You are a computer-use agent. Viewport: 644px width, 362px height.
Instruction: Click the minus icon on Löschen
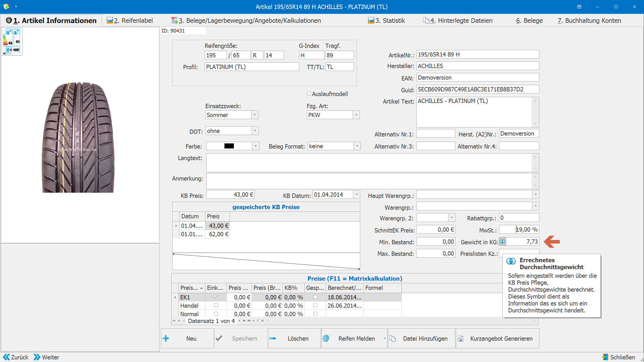click(x=273, y=339)
